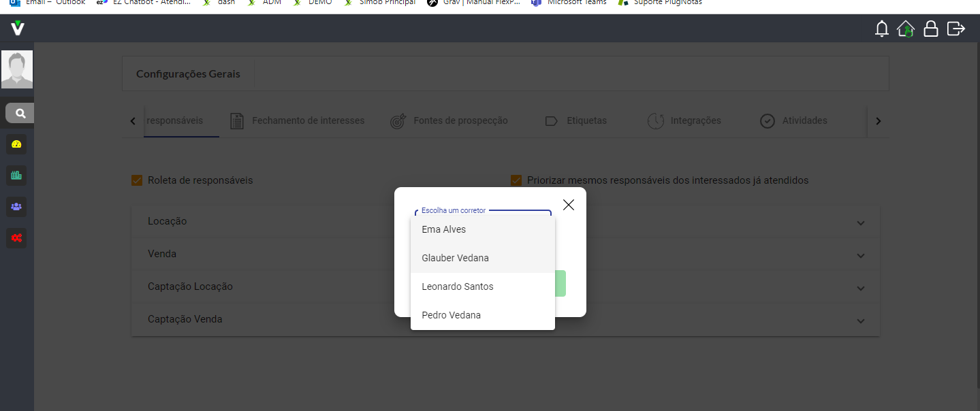The height and width of the screenshot is (411, 980).
Task: Expand the Captação Locação section
Action: [x=505, y=287]
